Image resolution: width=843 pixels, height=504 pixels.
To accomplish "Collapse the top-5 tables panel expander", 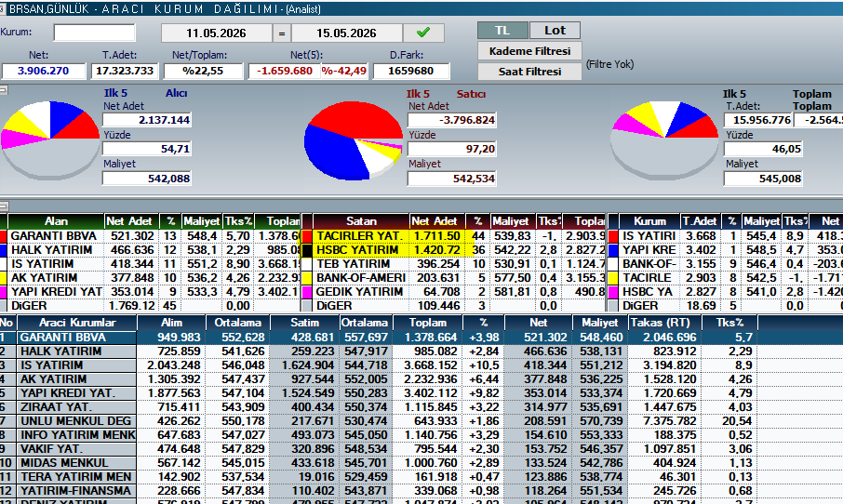I will tap(3, 206).
